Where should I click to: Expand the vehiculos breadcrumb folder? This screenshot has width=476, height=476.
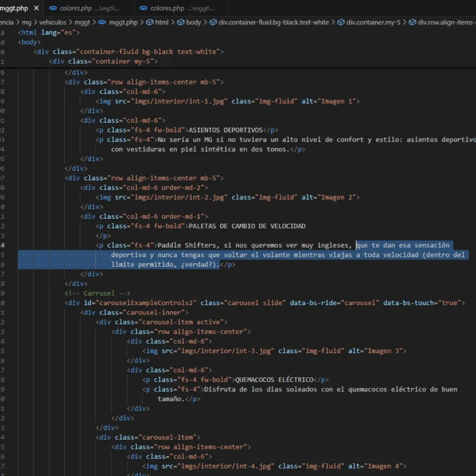52,22
